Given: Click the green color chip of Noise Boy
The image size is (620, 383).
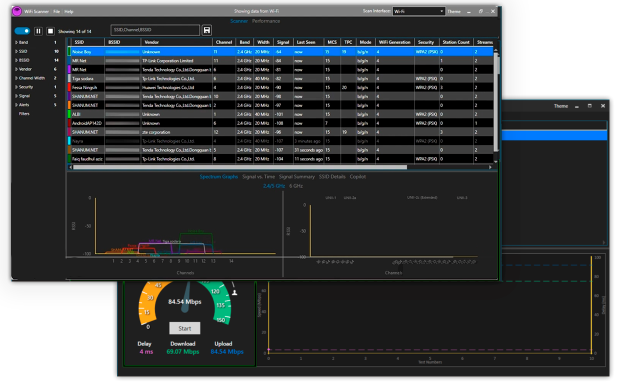Looking at the screenshot, I should coord(69,52).
